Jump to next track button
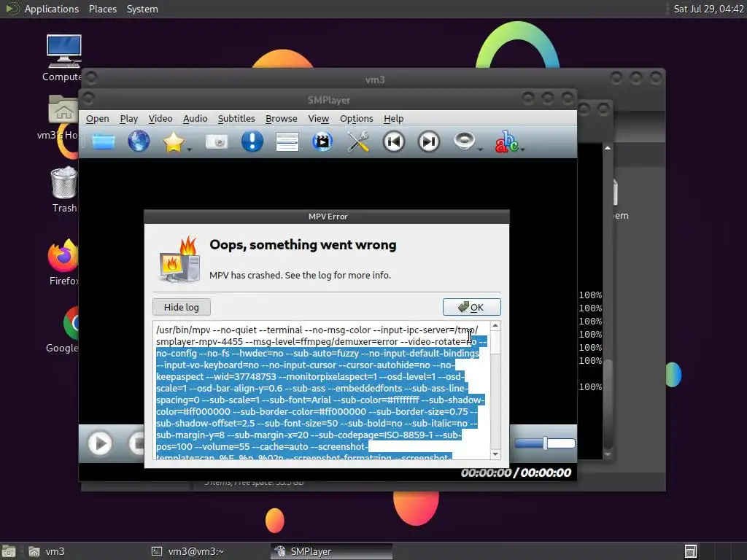 [428, 142]
